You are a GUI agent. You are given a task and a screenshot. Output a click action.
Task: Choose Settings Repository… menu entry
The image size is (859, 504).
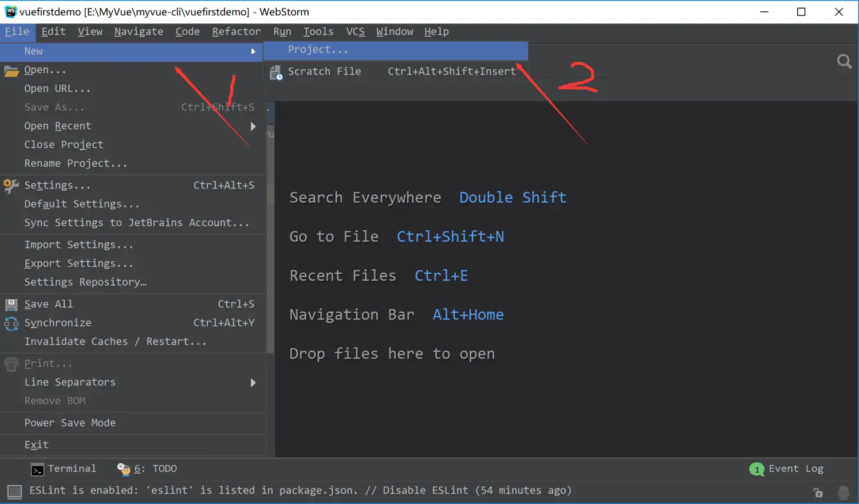(x=133, y=282)
